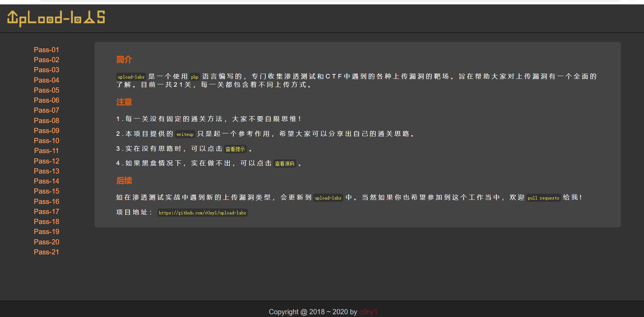Open Pass-17 challenge
Screen dimensions: 644x317
pyautogui.click(x=46, y=212)
